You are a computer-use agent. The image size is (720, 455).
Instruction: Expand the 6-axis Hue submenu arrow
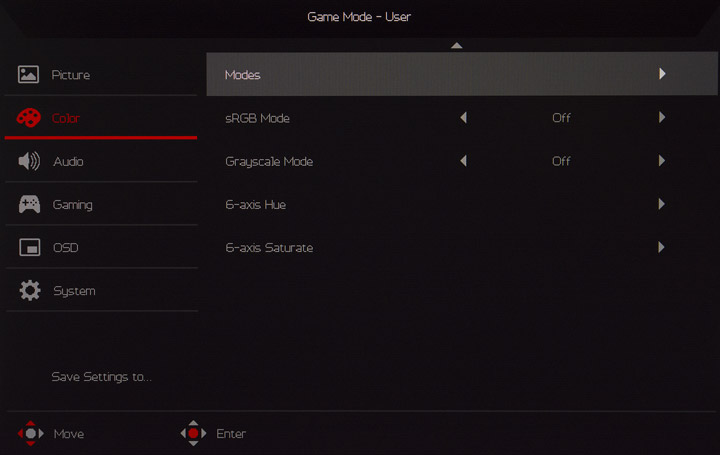point(662,204)
